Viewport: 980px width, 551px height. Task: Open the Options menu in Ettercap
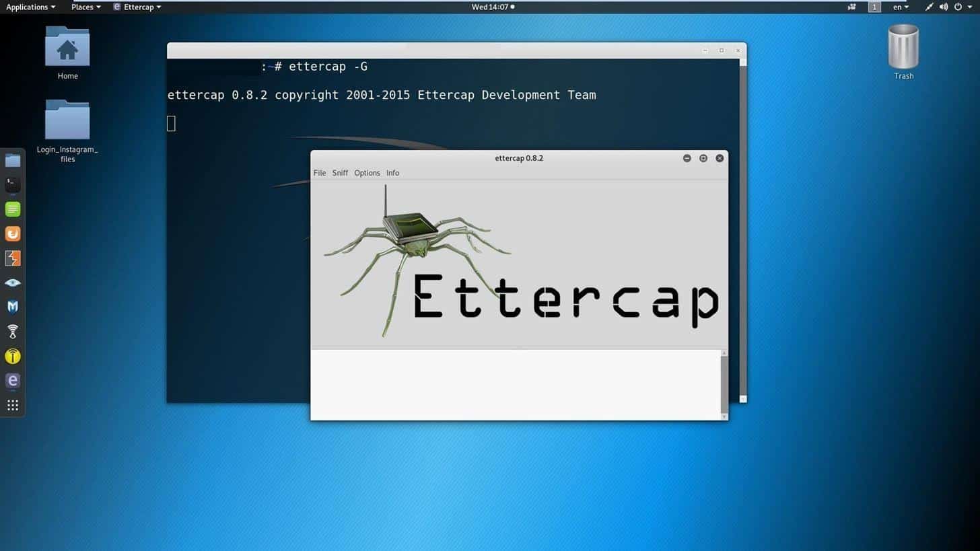click(367, 173)
